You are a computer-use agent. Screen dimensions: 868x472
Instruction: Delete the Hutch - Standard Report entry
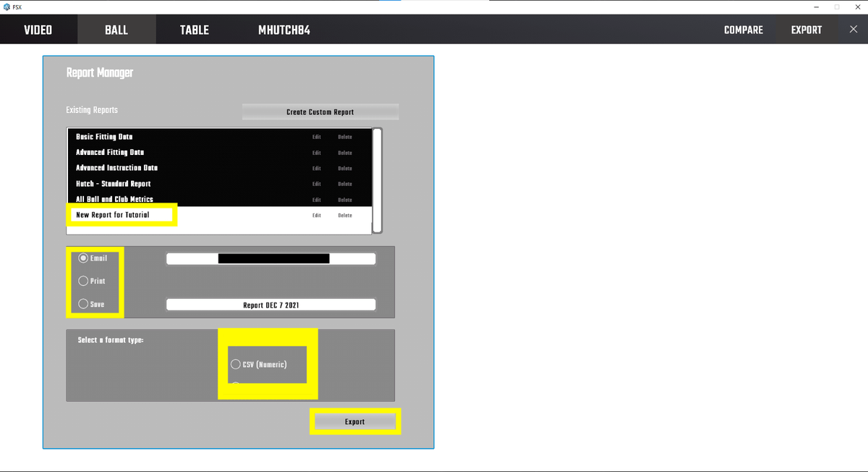[345, 184]
